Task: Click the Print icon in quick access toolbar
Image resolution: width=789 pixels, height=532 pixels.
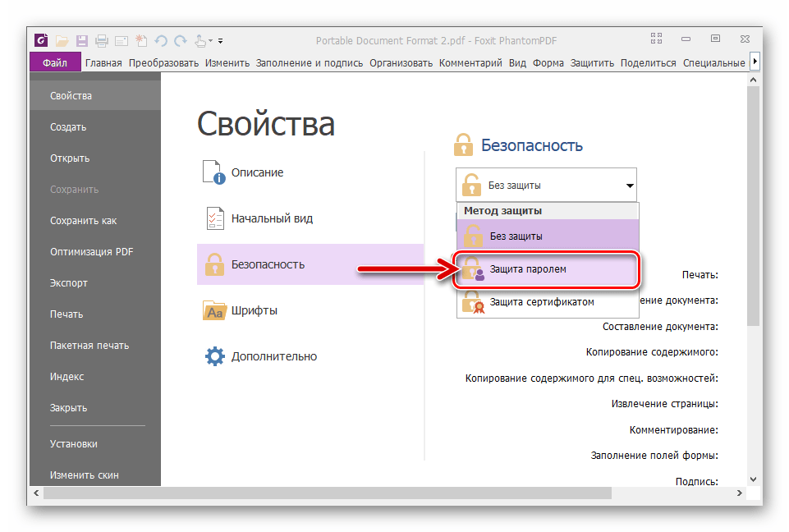Action: coord(102,39)
